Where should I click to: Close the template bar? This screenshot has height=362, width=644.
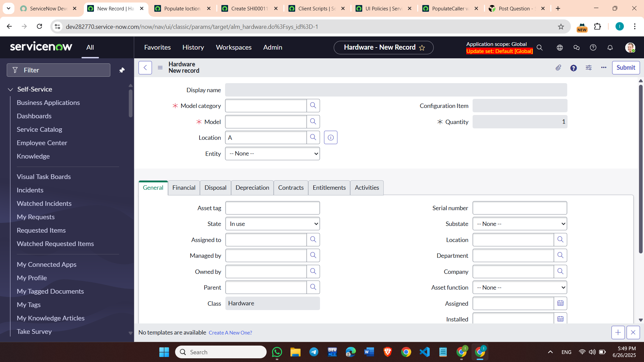(633, 333)
